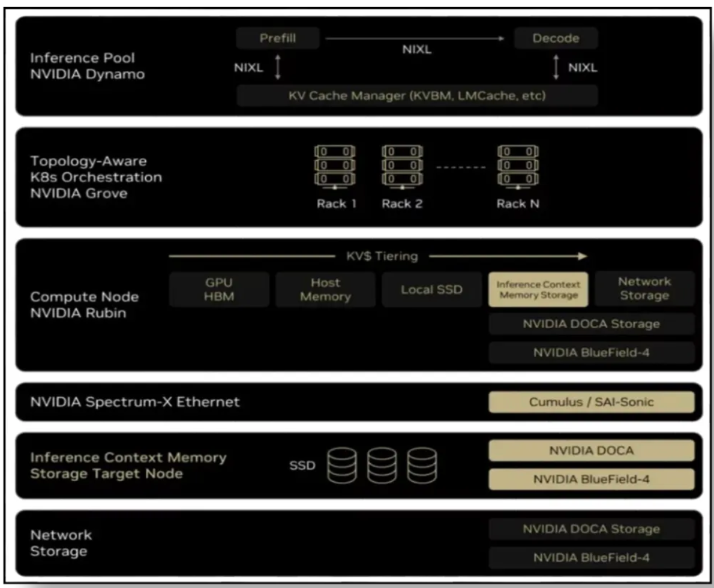714x588 pixels.
Task: Click the Rack N server icon
Action: coord(518,167)
